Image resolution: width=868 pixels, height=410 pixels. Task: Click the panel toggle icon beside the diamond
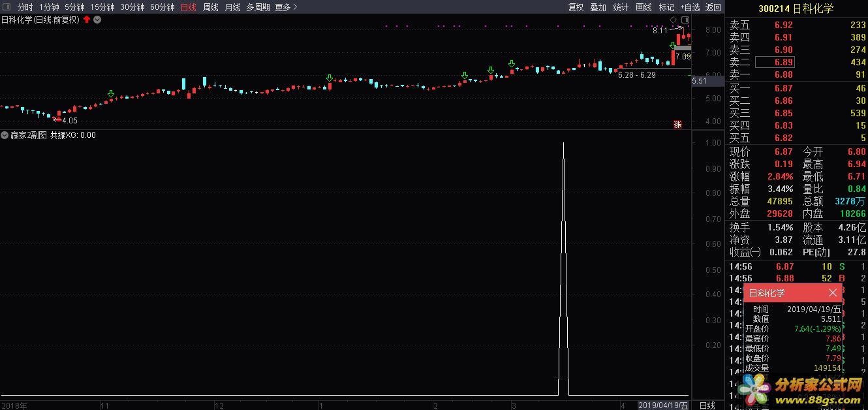pyautogui.click(x=685, y=20)
